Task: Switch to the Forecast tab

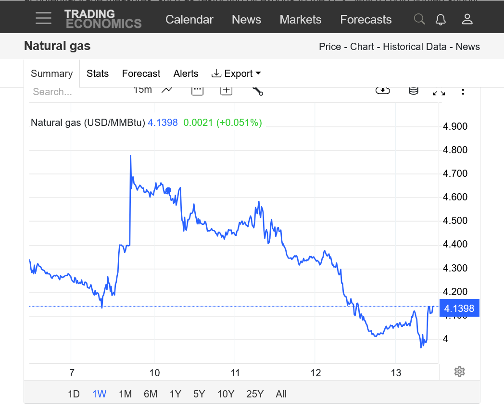Action: tap(141, 74)
